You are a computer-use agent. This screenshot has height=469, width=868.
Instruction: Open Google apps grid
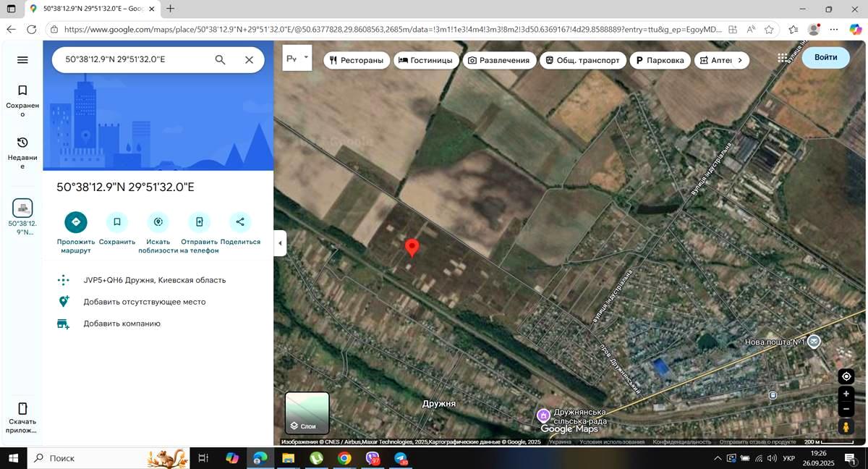[783, 58]
